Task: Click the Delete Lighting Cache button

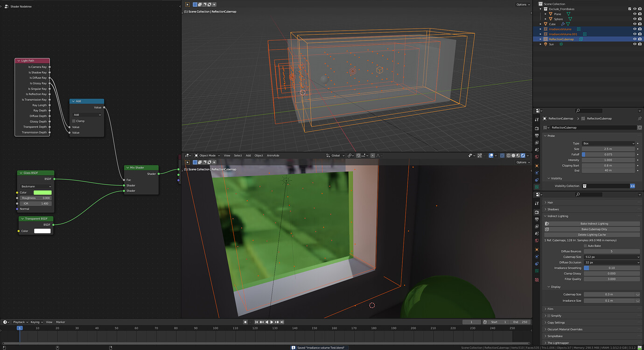Action: (x=592, y=235)
